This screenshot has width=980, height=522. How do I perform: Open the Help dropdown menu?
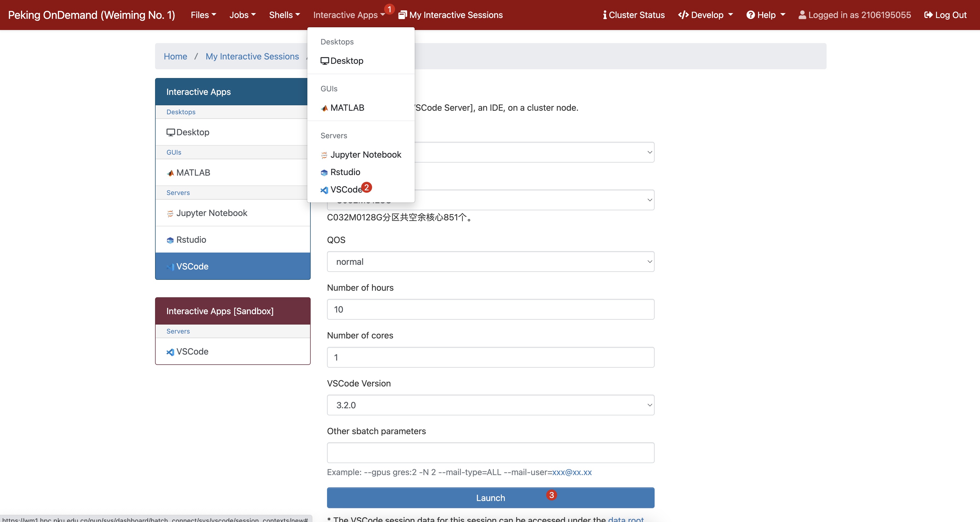pos(765,15)
